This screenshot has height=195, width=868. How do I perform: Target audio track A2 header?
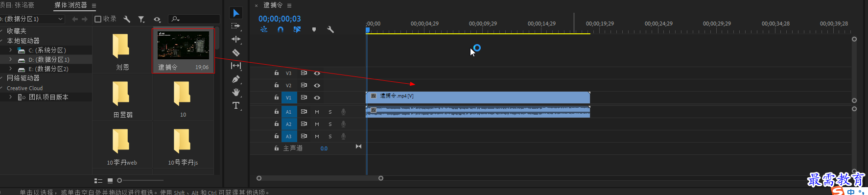click(289, 124)
